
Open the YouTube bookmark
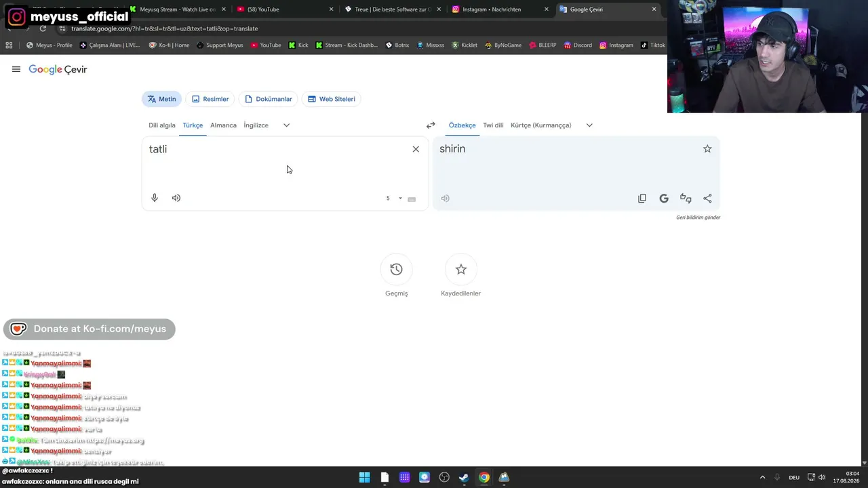click(x=266, y=45)
